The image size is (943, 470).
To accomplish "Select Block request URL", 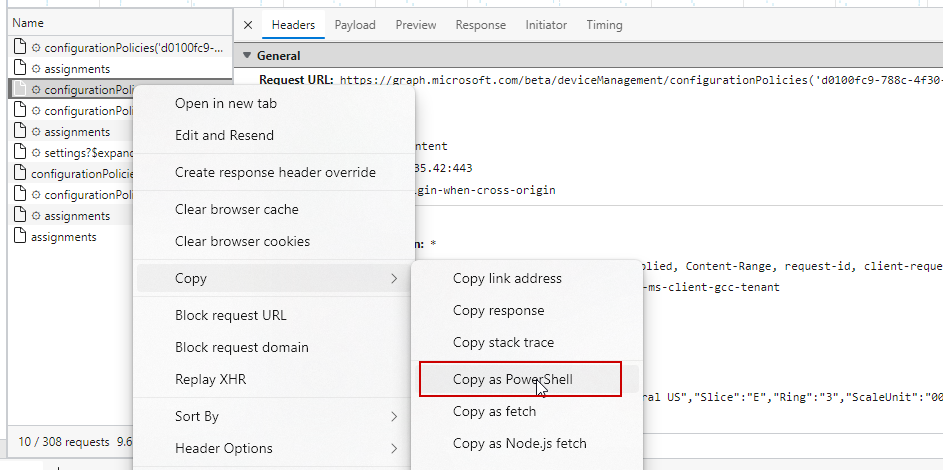I will point(230,315).
